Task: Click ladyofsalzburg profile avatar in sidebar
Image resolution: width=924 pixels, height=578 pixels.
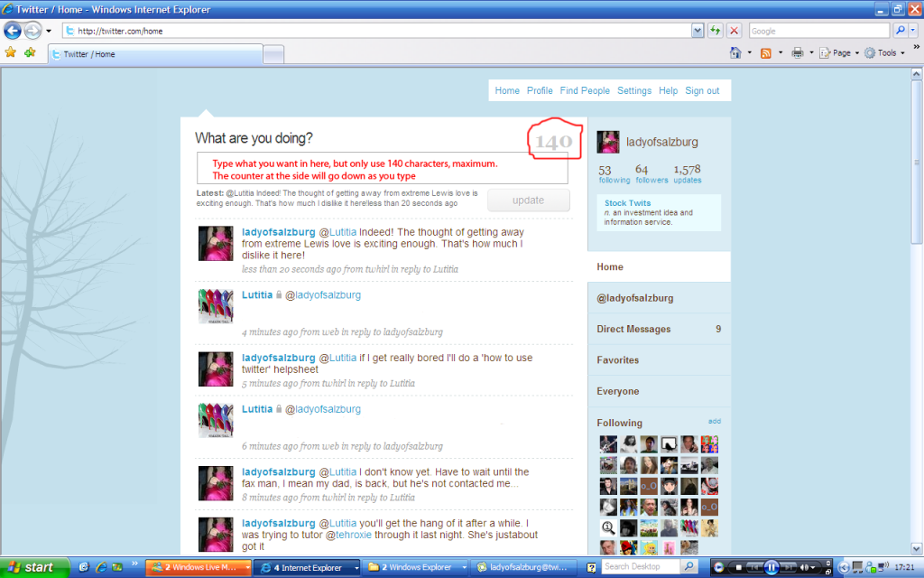Action: pos(608,142)
